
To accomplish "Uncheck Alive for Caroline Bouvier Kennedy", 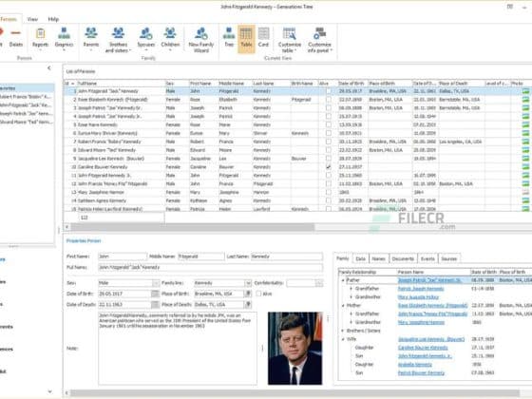I will (329, 167).
